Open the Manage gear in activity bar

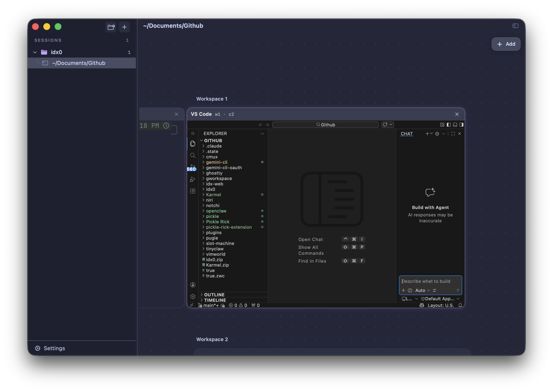(193, 297)
